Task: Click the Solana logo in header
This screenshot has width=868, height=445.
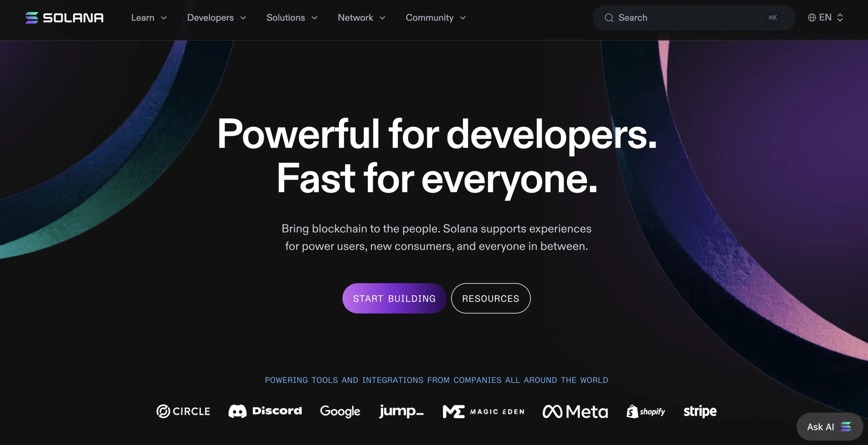Action: click(64, 17)
